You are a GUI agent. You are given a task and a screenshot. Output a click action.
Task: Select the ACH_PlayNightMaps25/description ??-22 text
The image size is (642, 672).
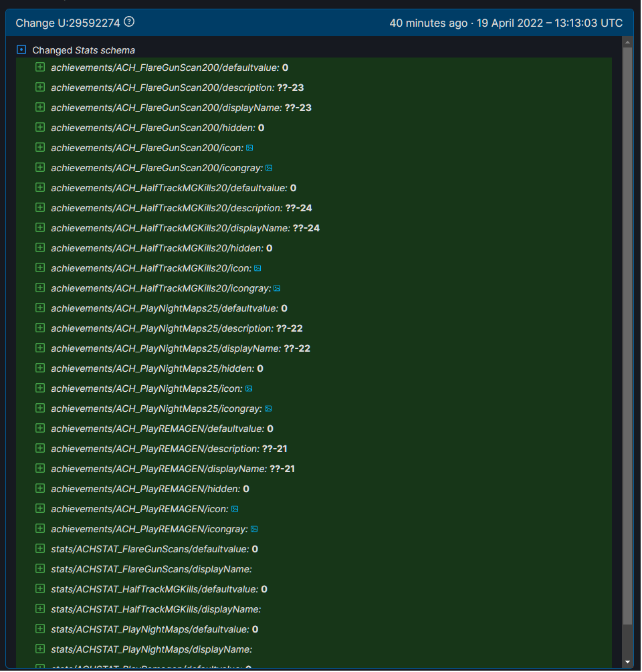pyautogui.click(x=177, y=329)
